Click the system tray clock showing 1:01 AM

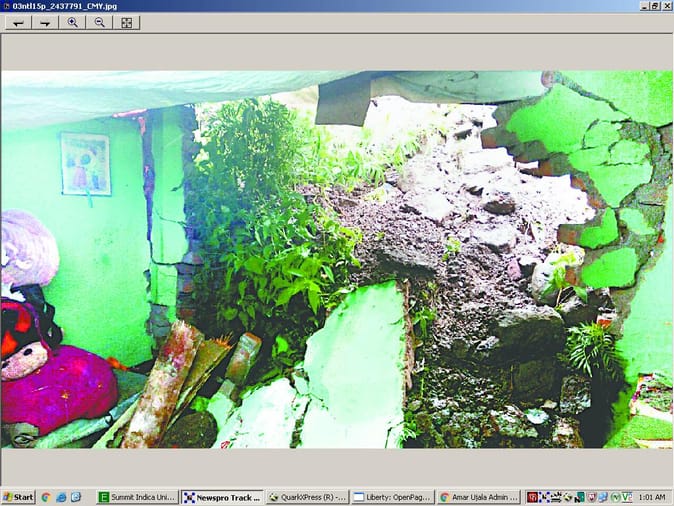point(651,497)
